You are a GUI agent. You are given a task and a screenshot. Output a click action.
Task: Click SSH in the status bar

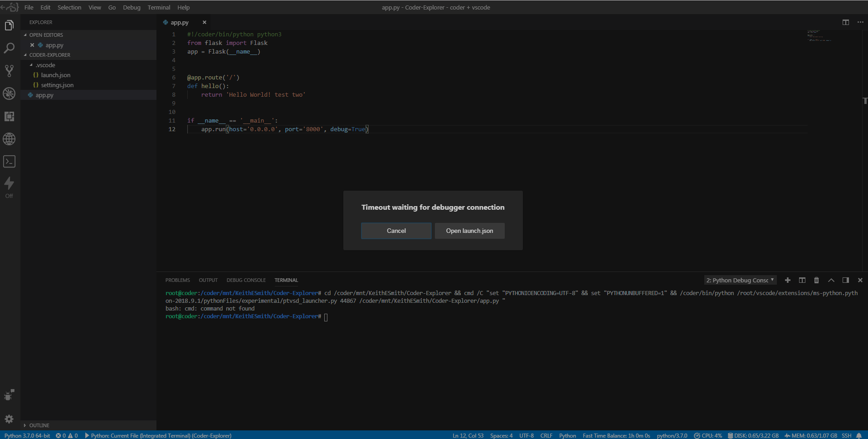[x=847, y=435]
